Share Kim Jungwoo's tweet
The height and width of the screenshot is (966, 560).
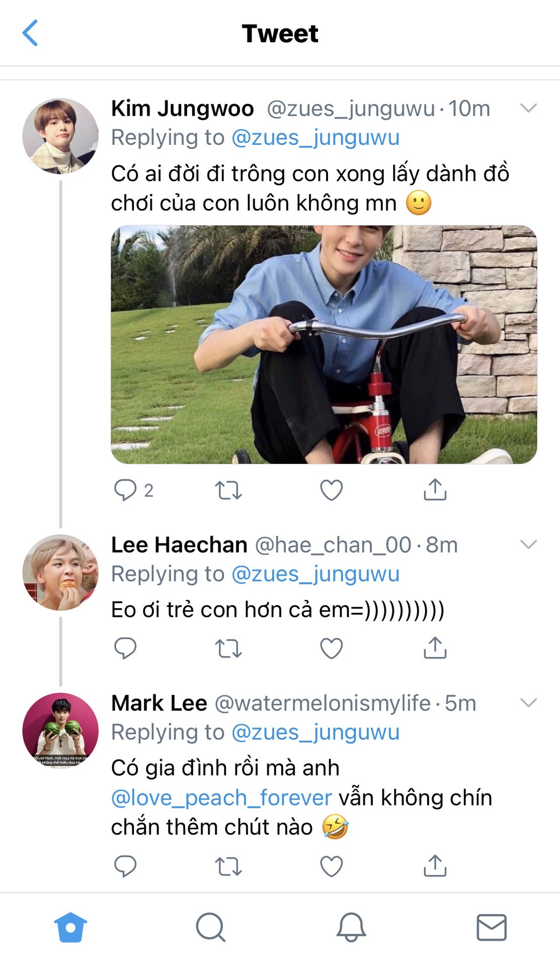coord(435,490)
